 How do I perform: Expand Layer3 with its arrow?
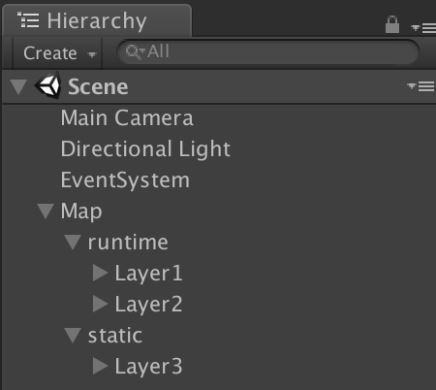tap(100, 366)
